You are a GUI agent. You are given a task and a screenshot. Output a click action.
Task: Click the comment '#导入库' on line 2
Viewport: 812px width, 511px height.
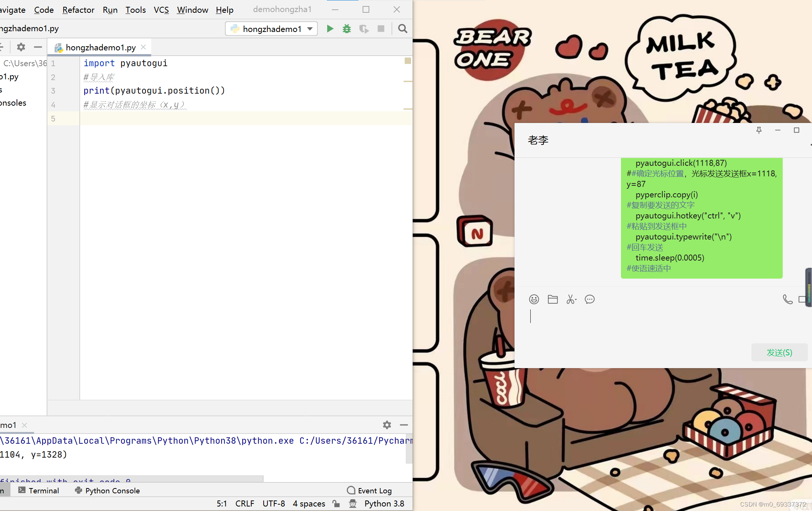pos(99,77)
